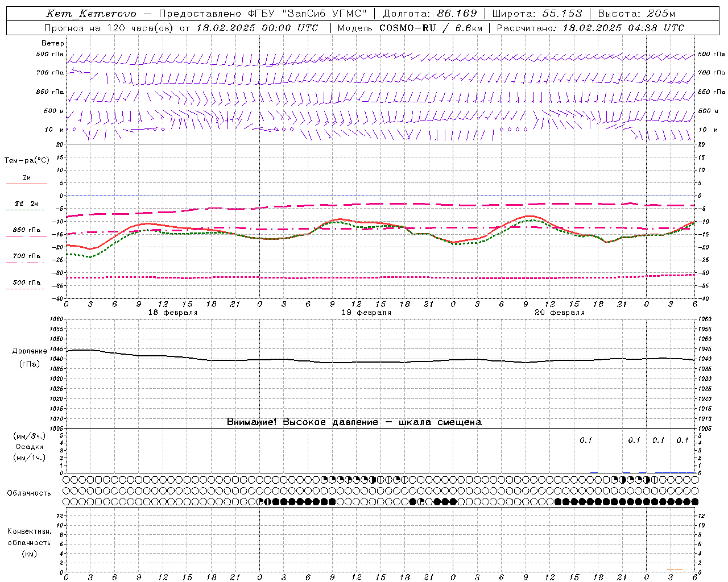Click the 'Облачность' cloud cover label
The image size is (728, 582).
click(29, 493)
